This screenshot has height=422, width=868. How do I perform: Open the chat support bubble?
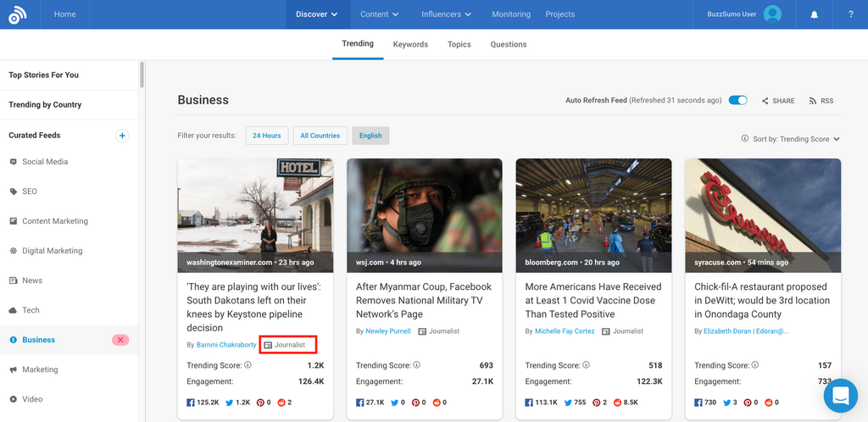(840, 395)
